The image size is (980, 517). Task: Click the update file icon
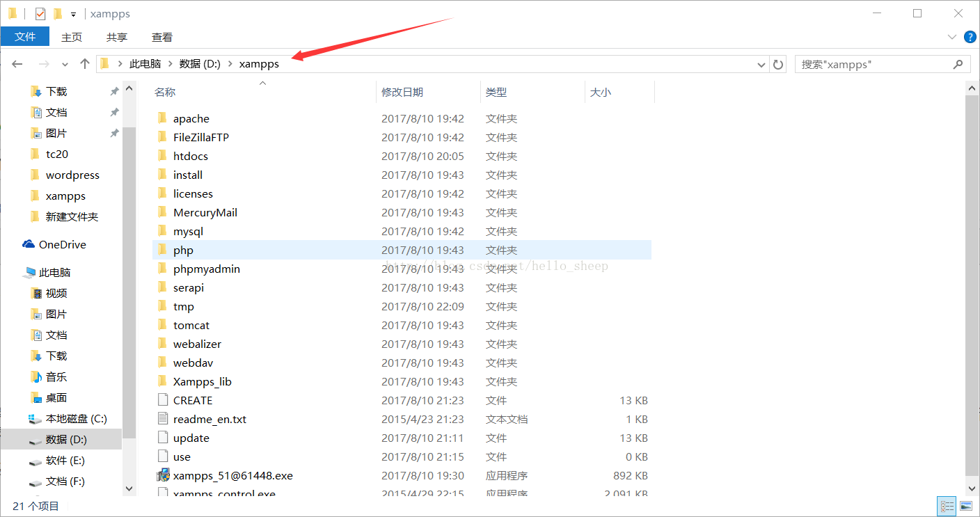(163, 438)
